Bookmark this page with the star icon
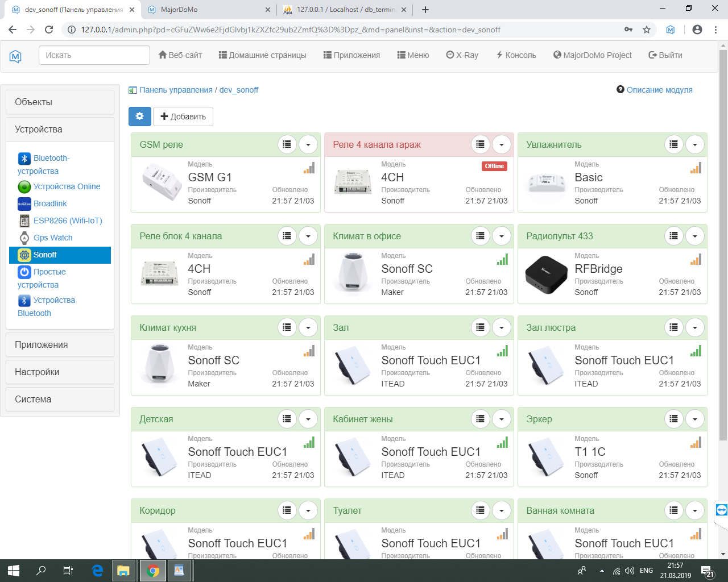The image size is (728, 582). click(647, 30)
